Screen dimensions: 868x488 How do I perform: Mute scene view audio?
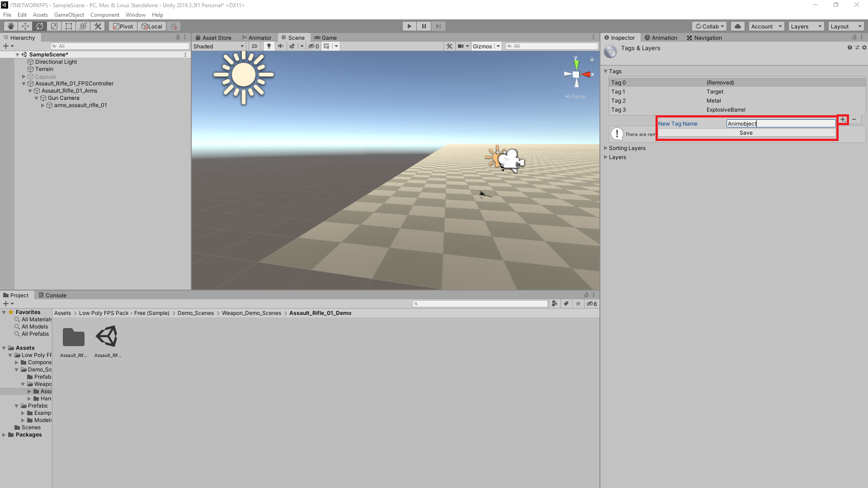(281, 46)
